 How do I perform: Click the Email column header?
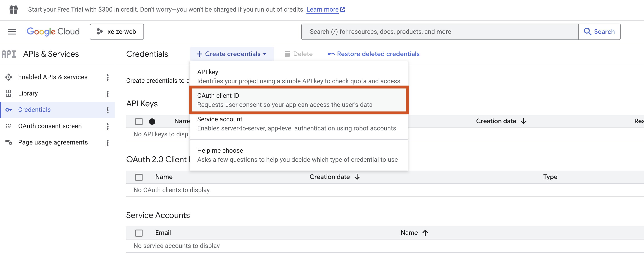coord(163,233)
